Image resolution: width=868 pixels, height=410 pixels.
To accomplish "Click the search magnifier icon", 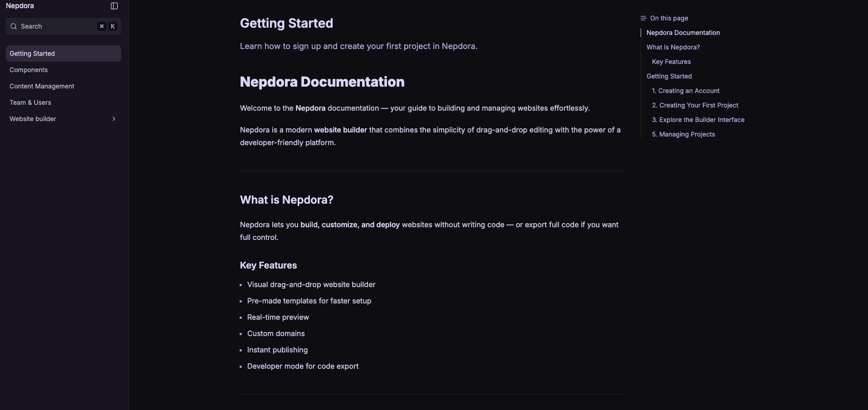I will [x=13, y=26].
